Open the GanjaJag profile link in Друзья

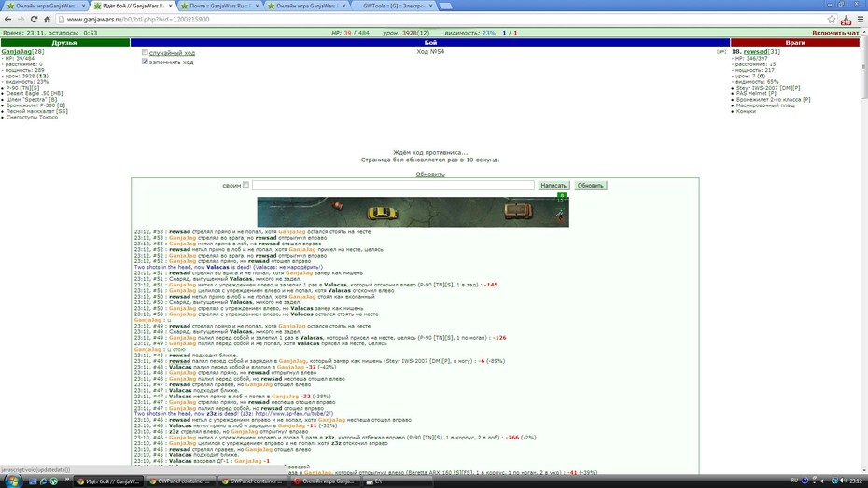[x=16, y=51]
